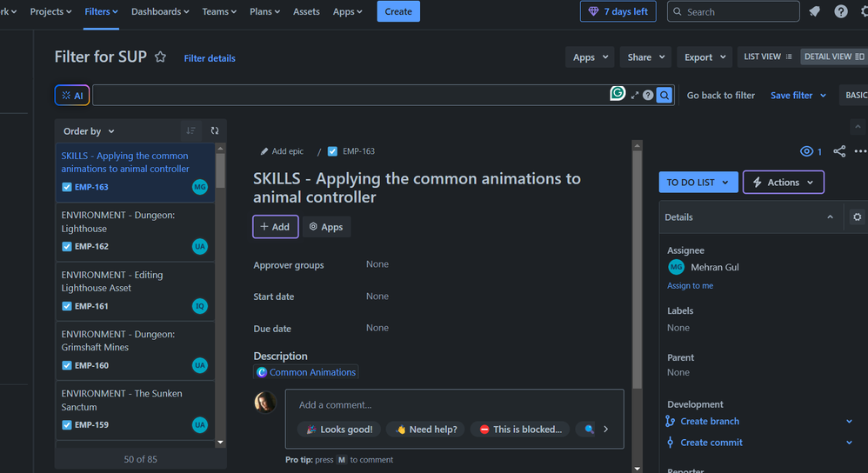Open the Teams menu

219,11
